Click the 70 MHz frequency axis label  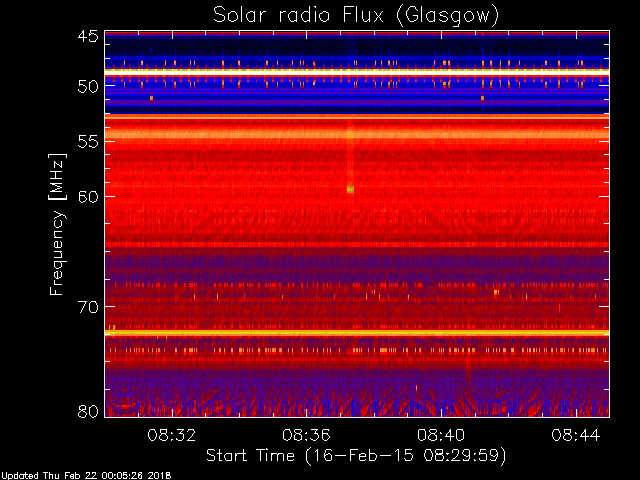[88, 307]
